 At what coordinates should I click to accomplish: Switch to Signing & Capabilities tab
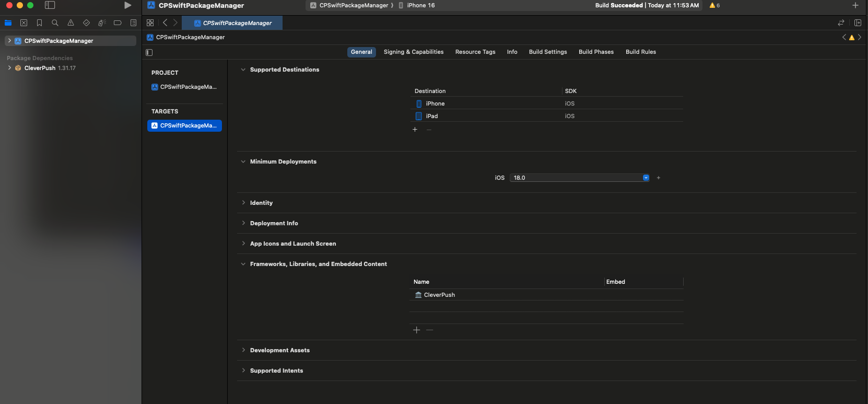point(414,52)
